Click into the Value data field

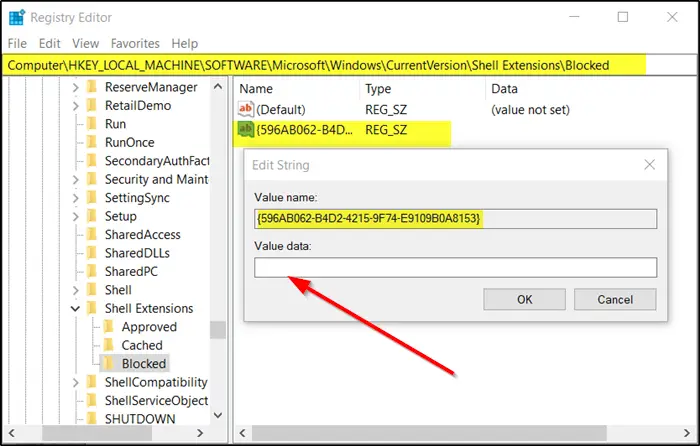[455, 267]
